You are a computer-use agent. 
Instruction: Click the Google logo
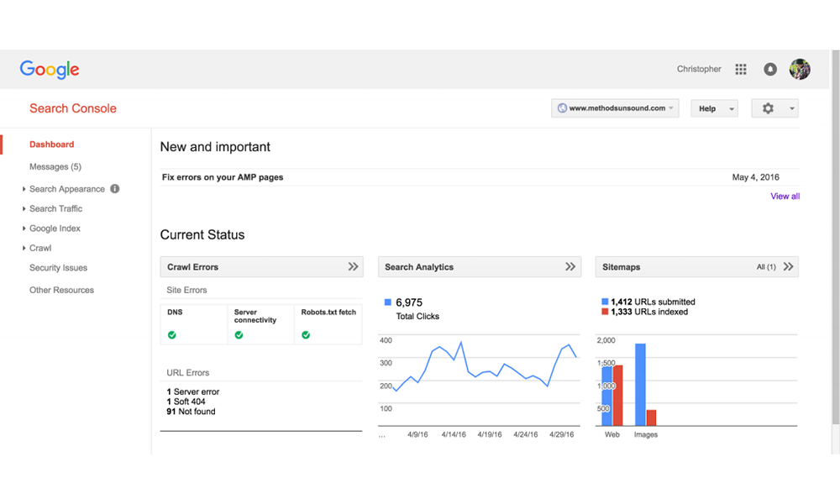pos(50,70)
